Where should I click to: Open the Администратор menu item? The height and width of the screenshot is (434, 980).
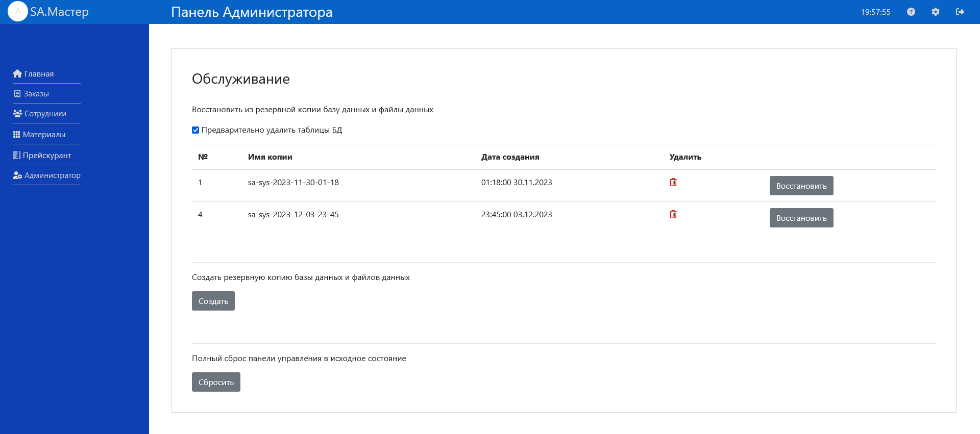pos(53,175)
